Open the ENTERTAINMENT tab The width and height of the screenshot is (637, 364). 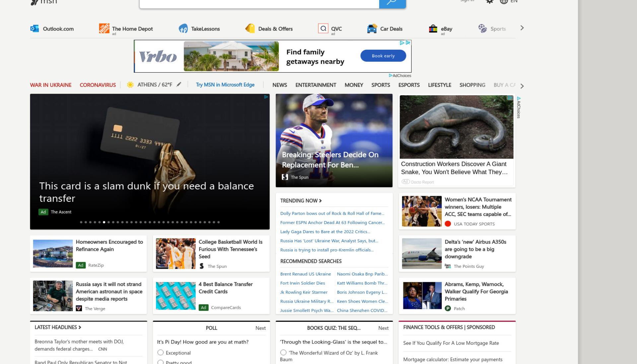pyautogui.click(x=316, y=85)
